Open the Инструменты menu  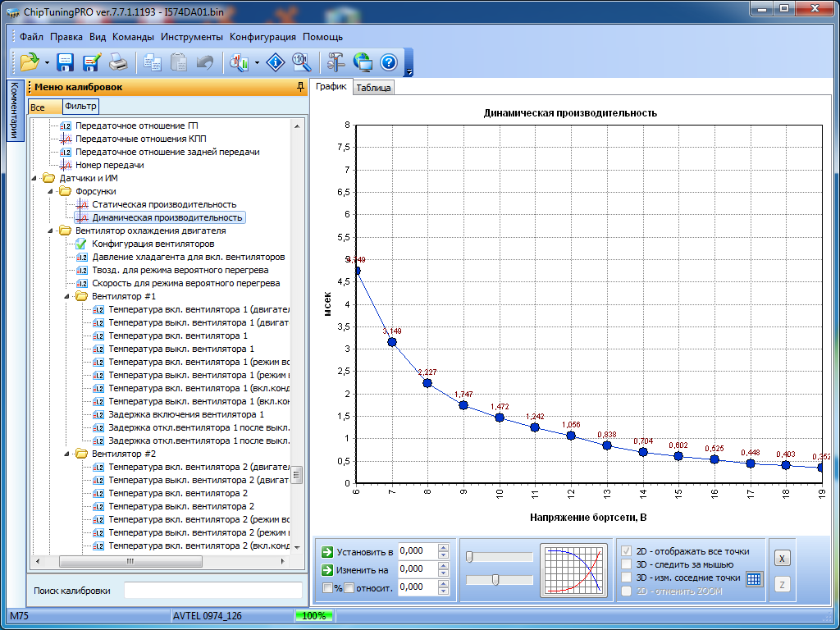(x=192, y=37)
